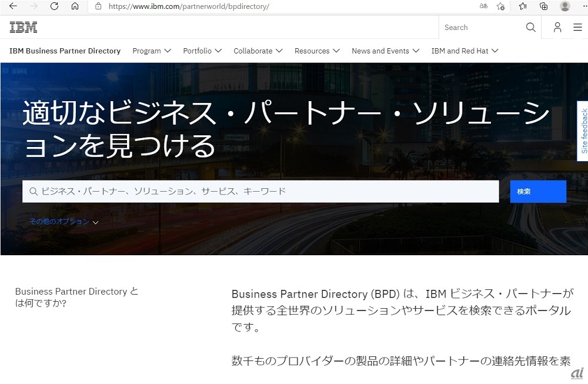Viewport: 588px width, 384px height.
Task: Expand その他のオプション options
Action: click(x=64, y=222)
